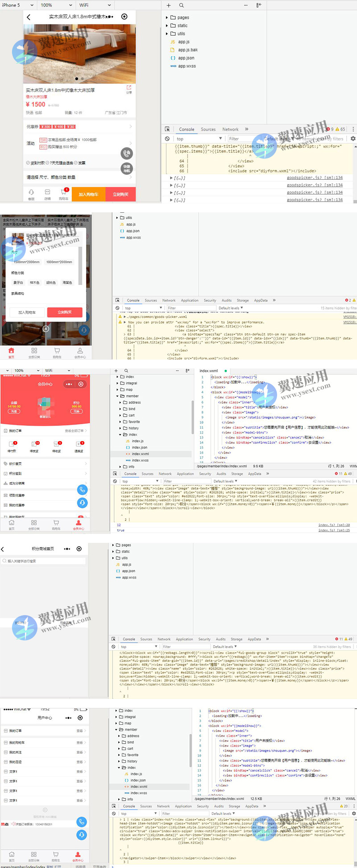Tap the 快捷导航 floating button
Viewport: 357px width, 868px height.
[x=127, y=168]
